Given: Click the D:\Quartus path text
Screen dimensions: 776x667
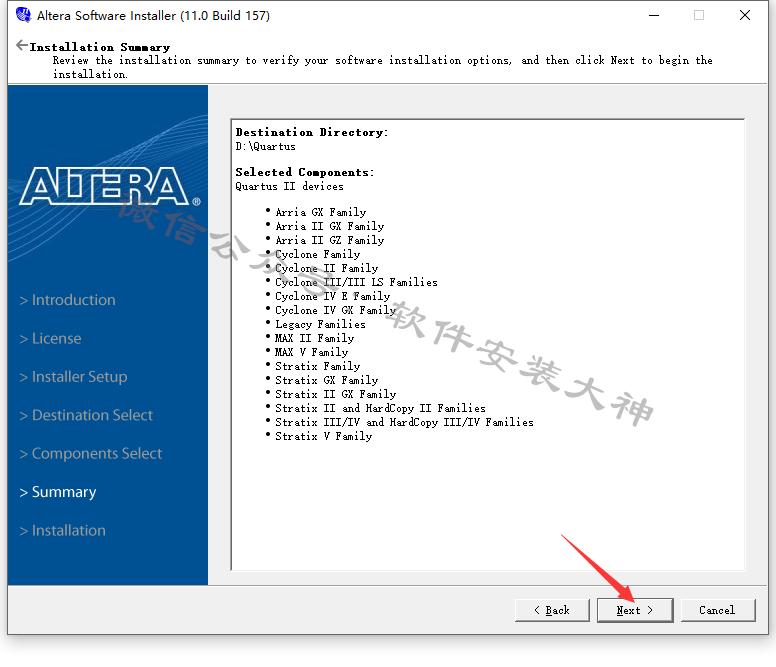Looking at the screenshot, I should 265,146.
